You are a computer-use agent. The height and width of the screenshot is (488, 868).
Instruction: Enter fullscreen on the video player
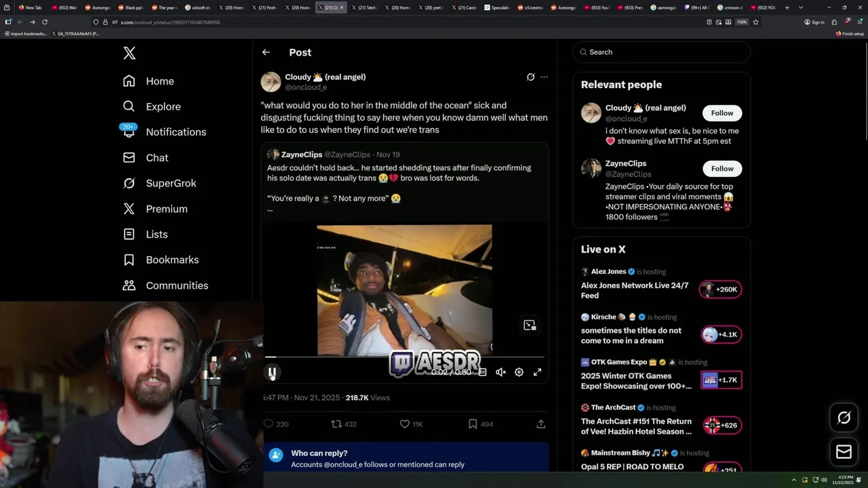(x=537, y=372)
